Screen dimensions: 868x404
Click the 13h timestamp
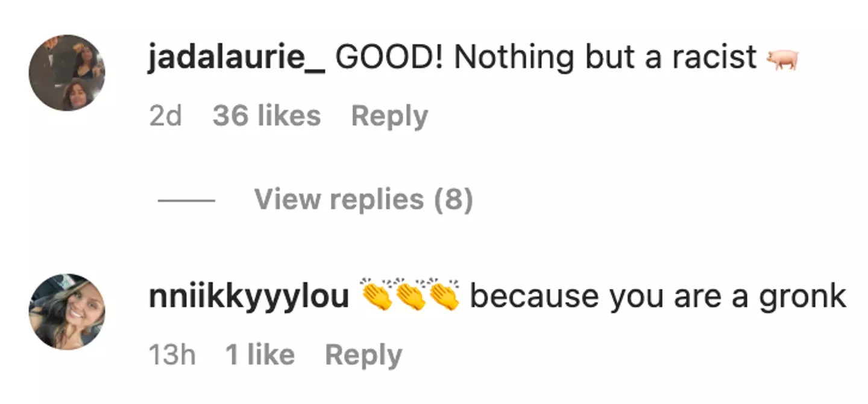tap(172, 355)
